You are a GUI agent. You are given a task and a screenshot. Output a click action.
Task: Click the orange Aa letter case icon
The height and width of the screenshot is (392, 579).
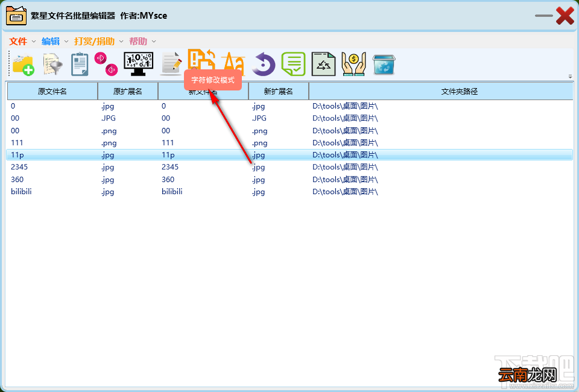click(x=233, y=63)
